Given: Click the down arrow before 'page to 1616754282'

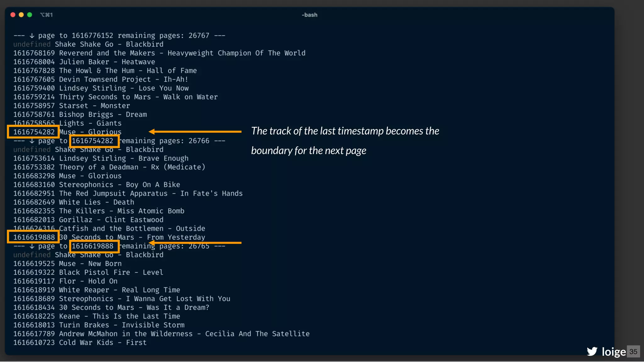Looking at the screenshot, I should (32, 141).
